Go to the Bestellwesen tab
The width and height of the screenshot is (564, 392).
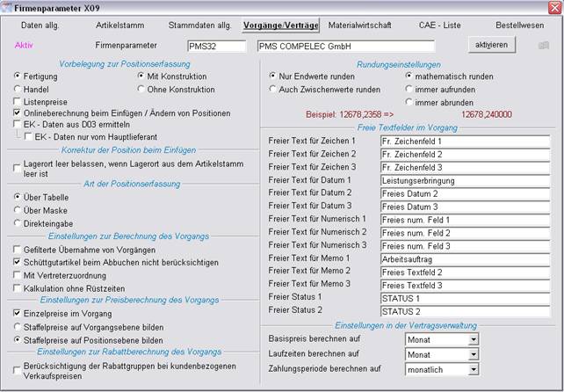(x=520, y=25)
